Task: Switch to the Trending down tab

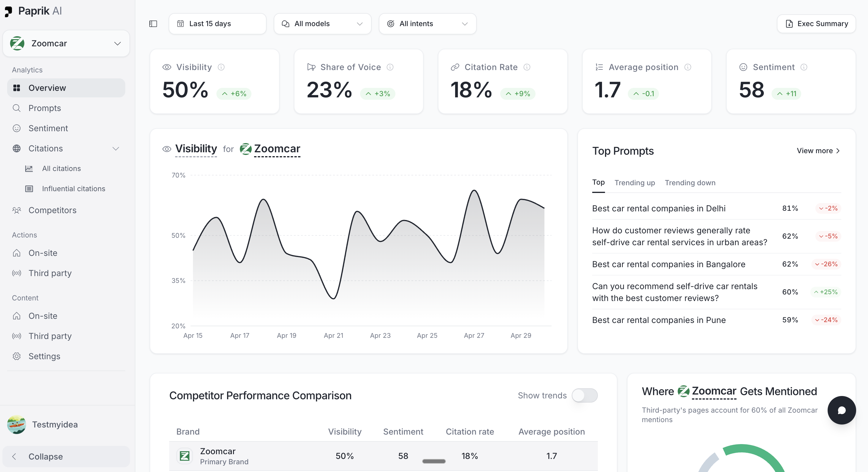Action: click(690, 183)
